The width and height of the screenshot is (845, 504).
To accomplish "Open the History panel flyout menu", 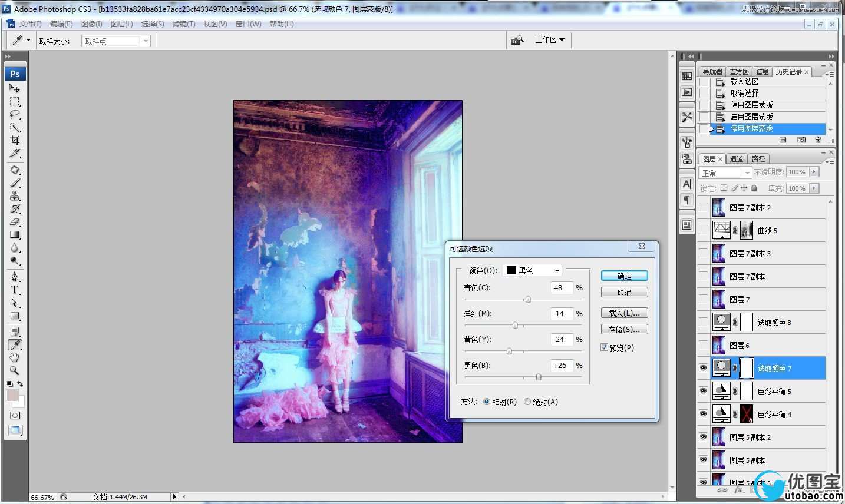I will pyautogui.click(x=830, y=75).
